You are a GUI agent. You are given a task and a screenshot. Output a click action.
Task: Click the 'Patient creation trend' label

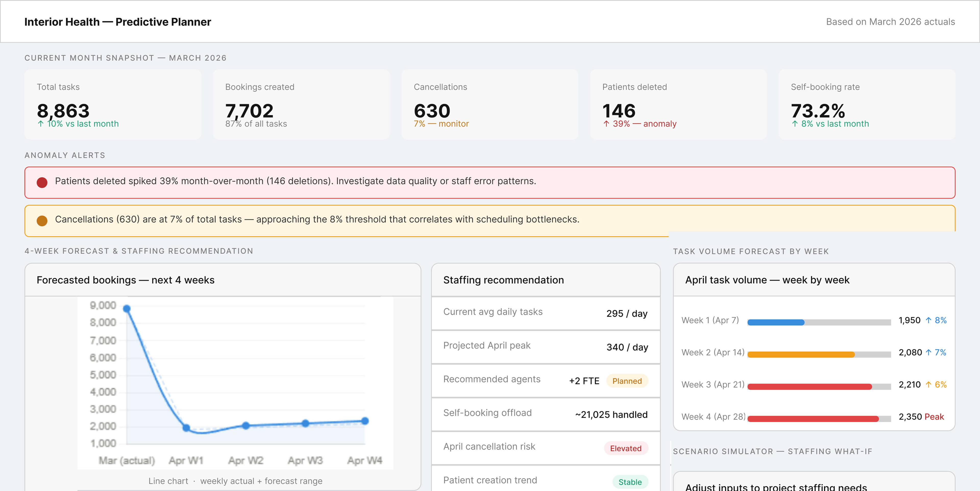point(490,480)
